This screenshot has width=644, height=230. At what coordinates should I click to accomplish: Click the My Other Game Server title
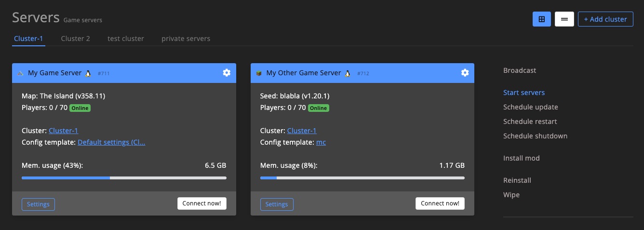click(x=304, y=73)
